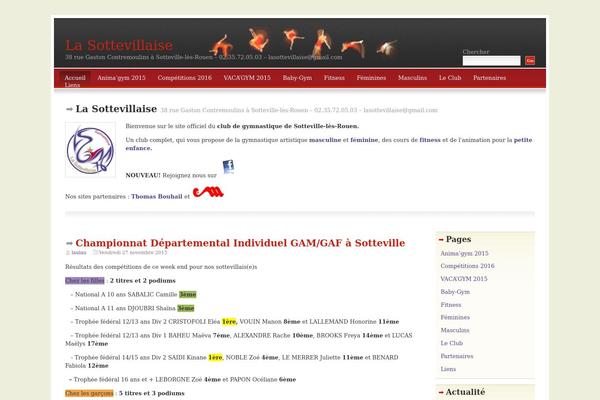600x400 pixels.
Task: Open Fitness in Pages sidebar
Action: click(x=451, y=305)
